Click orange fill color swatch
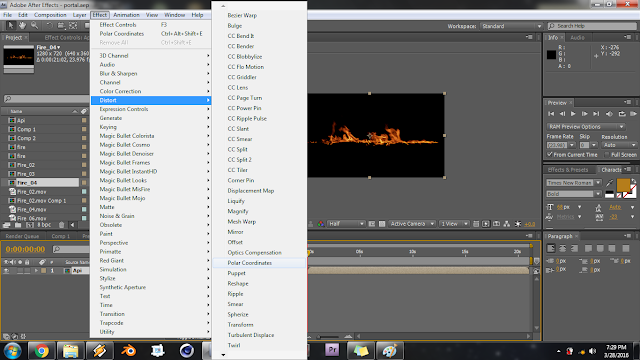 (x=623, y=185)
